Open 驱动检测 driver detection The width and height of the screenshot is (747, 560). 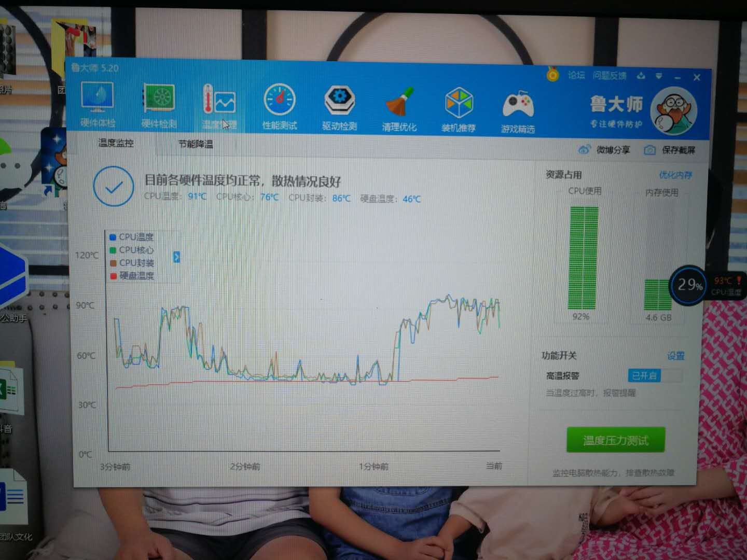(x=339, y=107)
